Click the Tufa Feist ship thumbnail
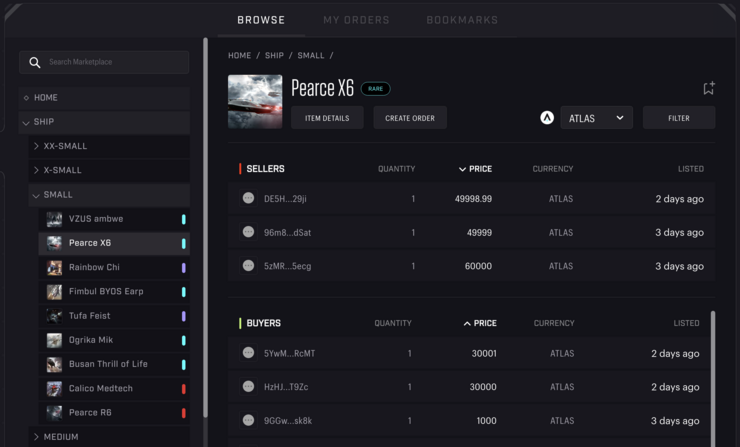The height and width of the screenshot is (447, 740). [x=54, y=316]
